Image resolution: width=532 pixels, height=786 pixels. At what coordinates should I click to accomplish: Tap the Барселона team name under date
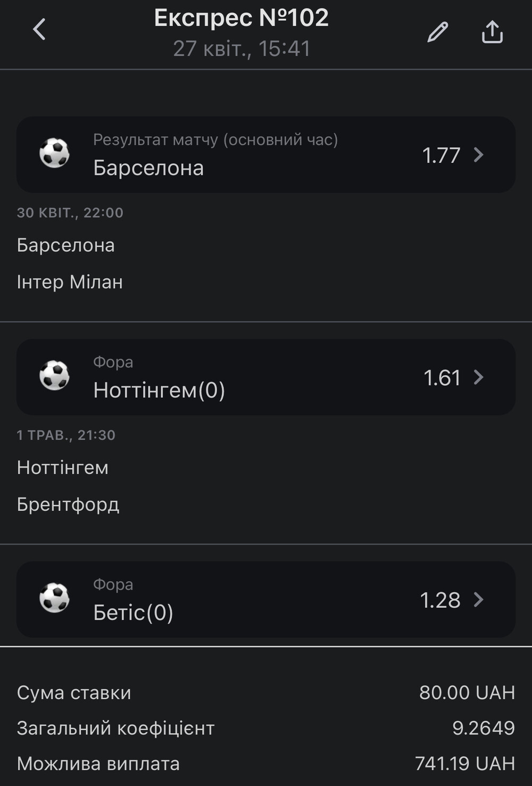(x=66, y=245)
